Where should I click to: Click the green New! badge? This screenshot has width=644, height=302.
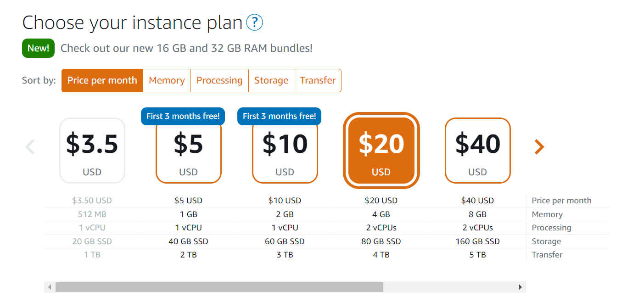point(38,48)
